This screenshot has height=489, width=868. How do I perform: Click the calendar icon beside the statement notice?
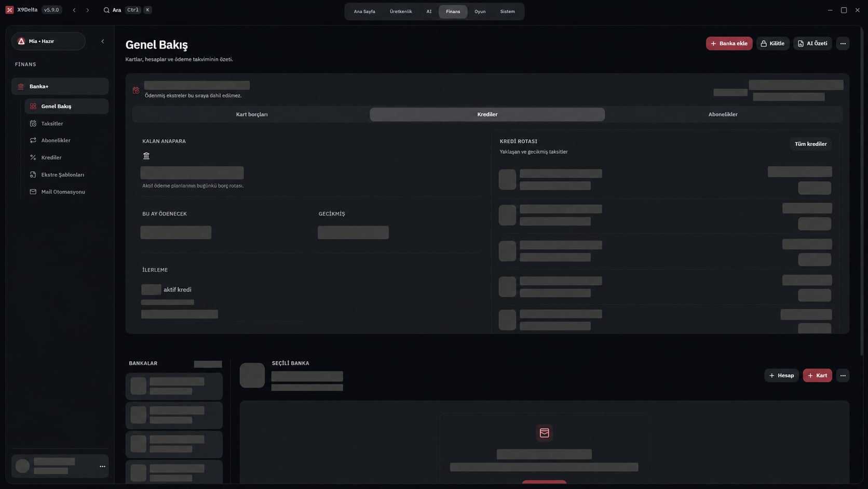136,90
